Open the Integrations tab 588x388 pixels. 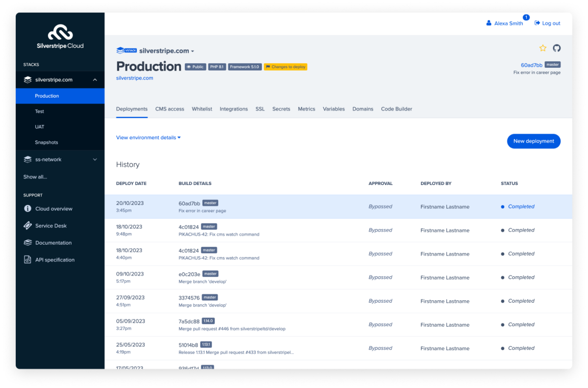(x=234, y=109)
